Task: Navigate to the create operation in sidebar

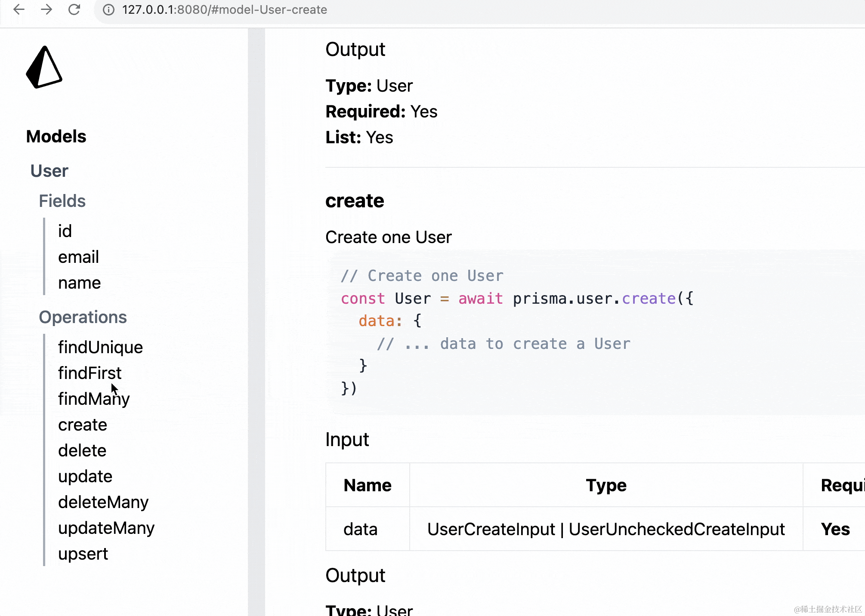Action: (x=82, y=425)
